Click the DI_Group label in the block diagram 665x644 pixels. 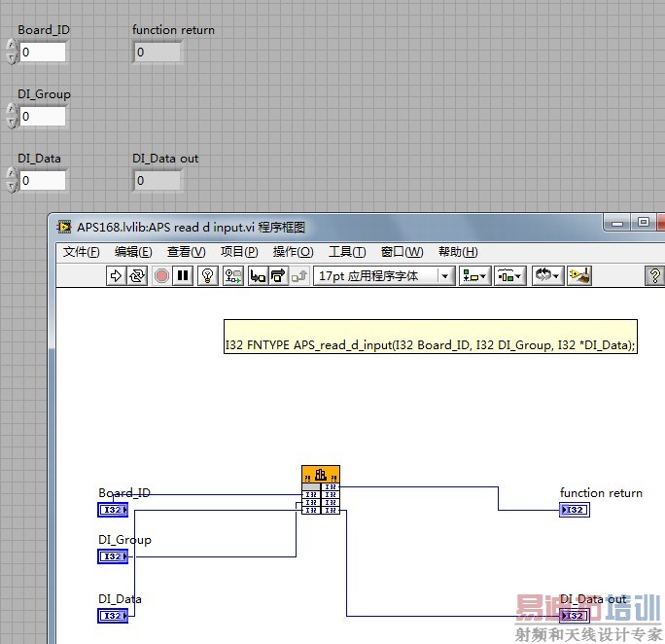pyautogui.click(x=124, y=540)
